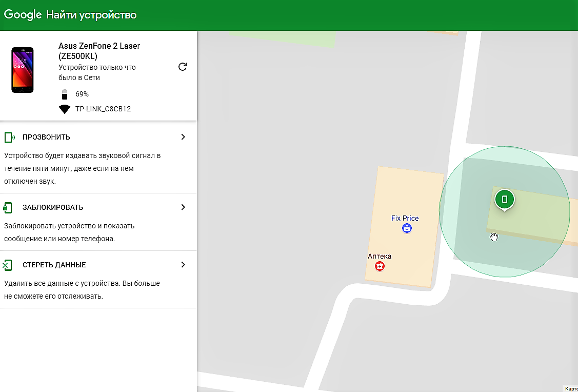
Task: Choose the ПРОЗВОНИТЬ action label
Action: (46, 138)
